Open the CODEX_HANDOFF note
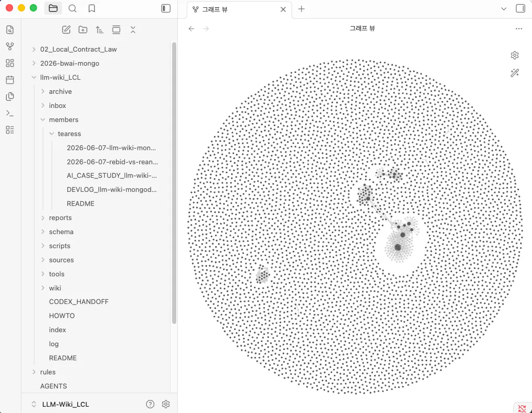 (79, 302)
